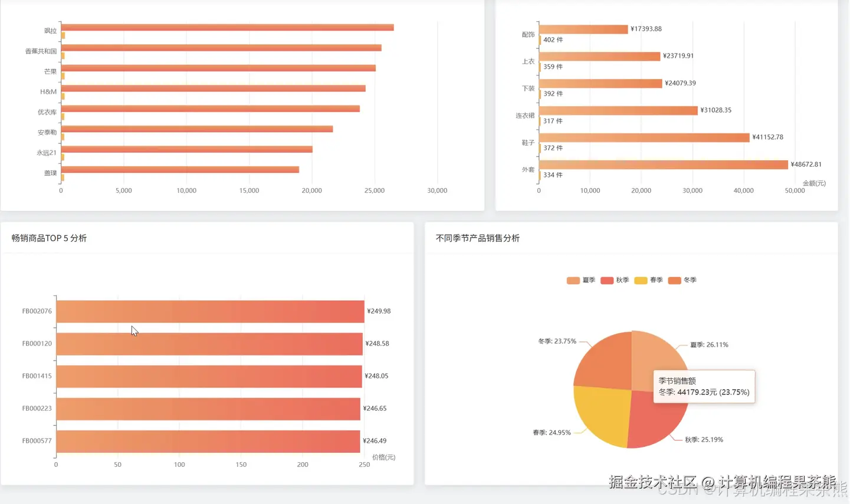
Task: Click the 优衣库 axis label
Action: pos(47,112)
